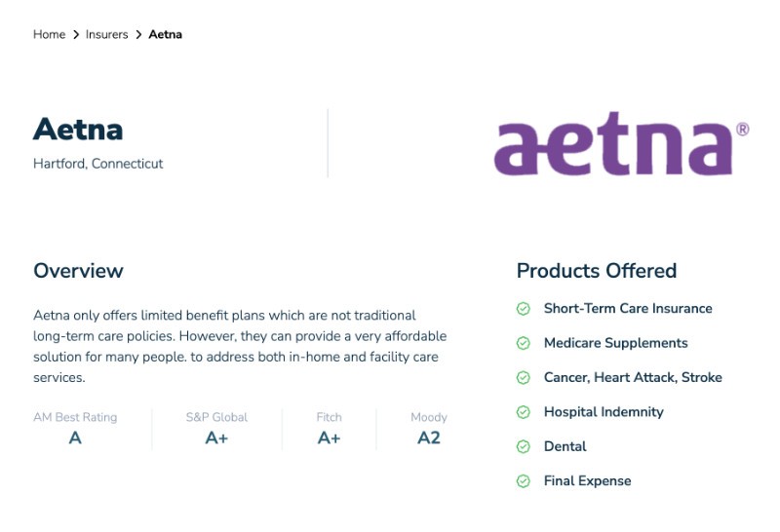The width and height of the screenshot is (780, 532).
Task: Click the purple Aetna logo
Action: 621,143
